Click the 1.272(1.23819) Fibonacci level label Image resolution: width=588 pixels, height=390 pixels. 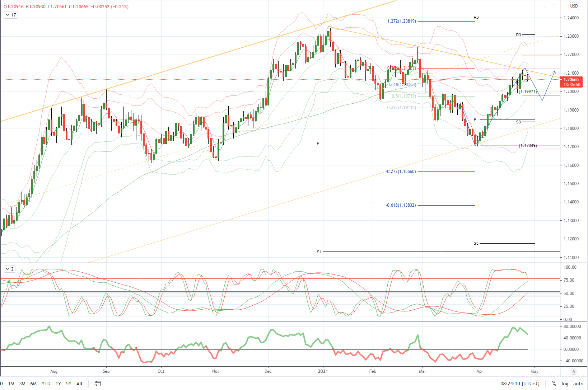pyautogui.click(x=401, y=21)
